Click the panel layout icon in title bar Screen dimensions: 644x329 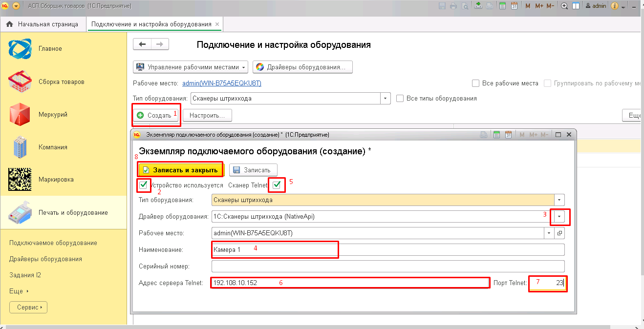click(576, 6)
